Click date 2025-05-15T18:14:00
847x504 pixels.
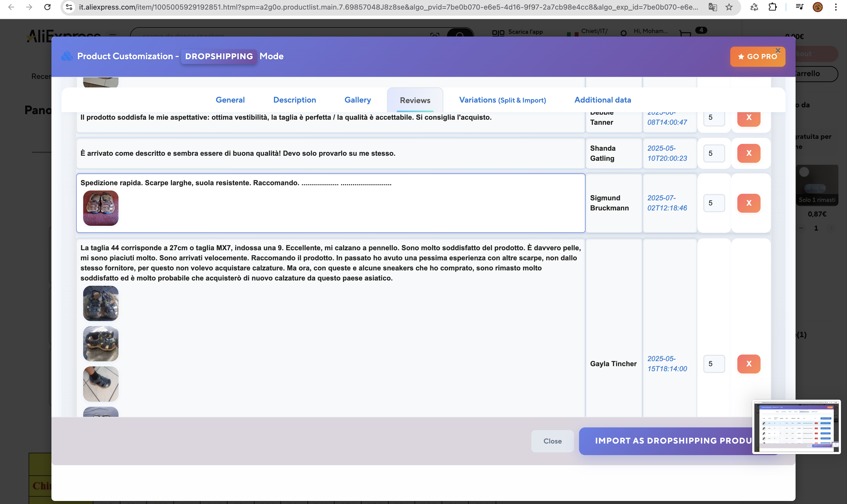[667, 363]
